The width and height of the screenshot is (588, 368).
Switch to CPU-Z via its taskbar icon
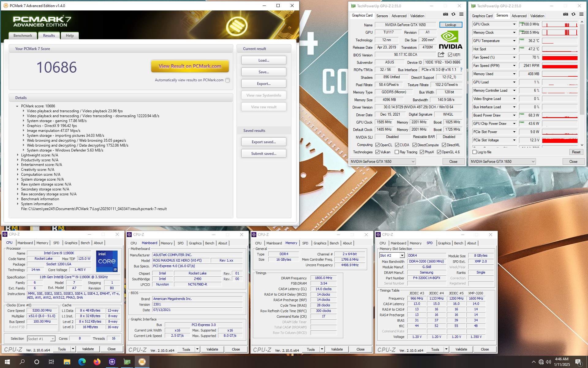(x=112, y=362)
